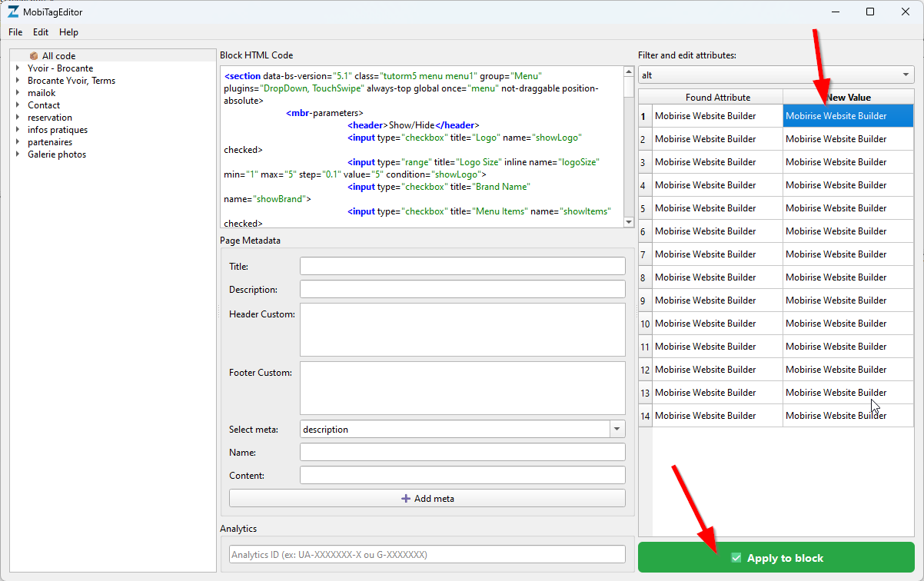924x581 pixels.
Task: Select the Yvoir - Brocante page
Action: click(x=61, y=68)
